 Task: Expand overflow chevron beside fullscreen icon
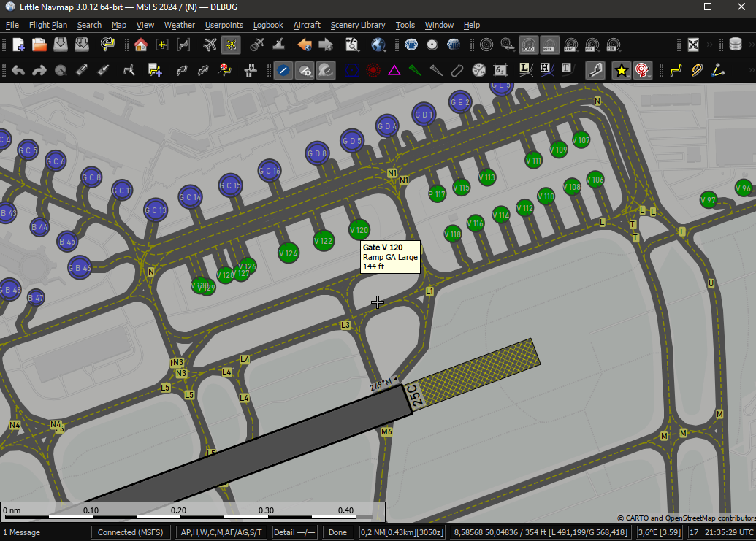click(710, 45)
